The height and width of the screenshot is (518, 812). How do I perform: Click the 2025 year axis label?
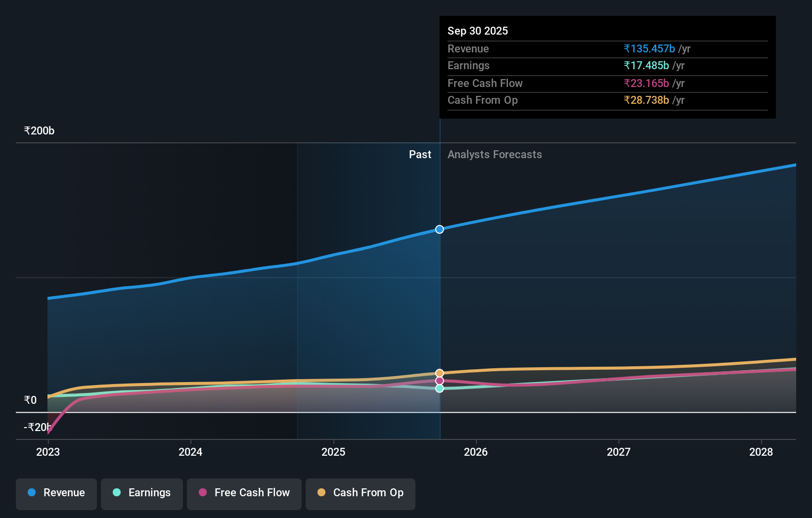pos(333,452)
